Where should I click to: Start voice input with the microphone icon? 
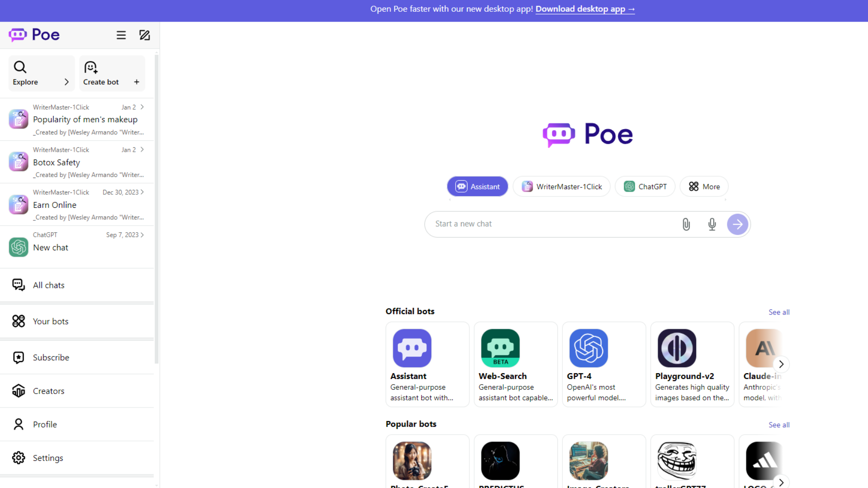(x=712, y=224)
